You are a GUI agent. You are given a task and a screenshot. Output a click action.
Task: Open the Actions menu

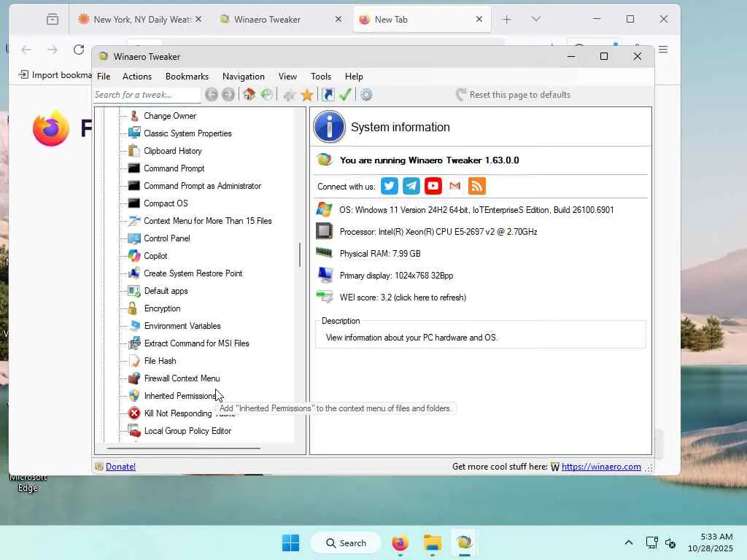pos(136,76)
